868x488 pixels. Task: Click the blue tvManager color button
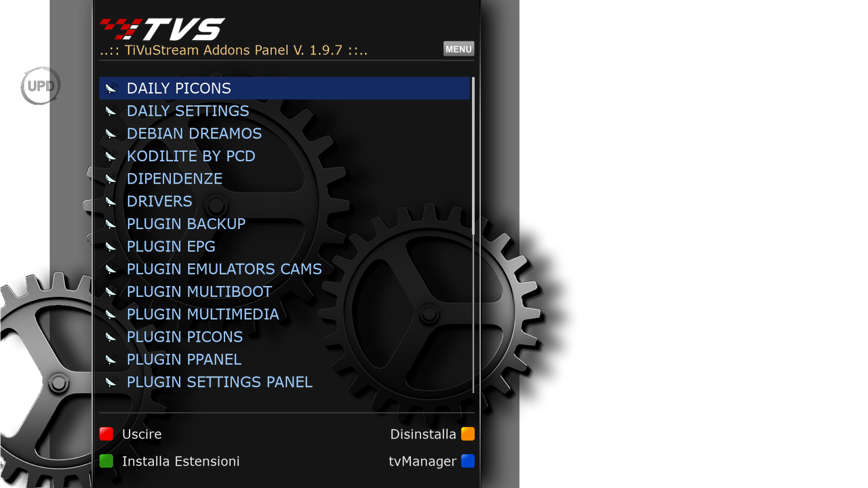(x=468, y=461)
